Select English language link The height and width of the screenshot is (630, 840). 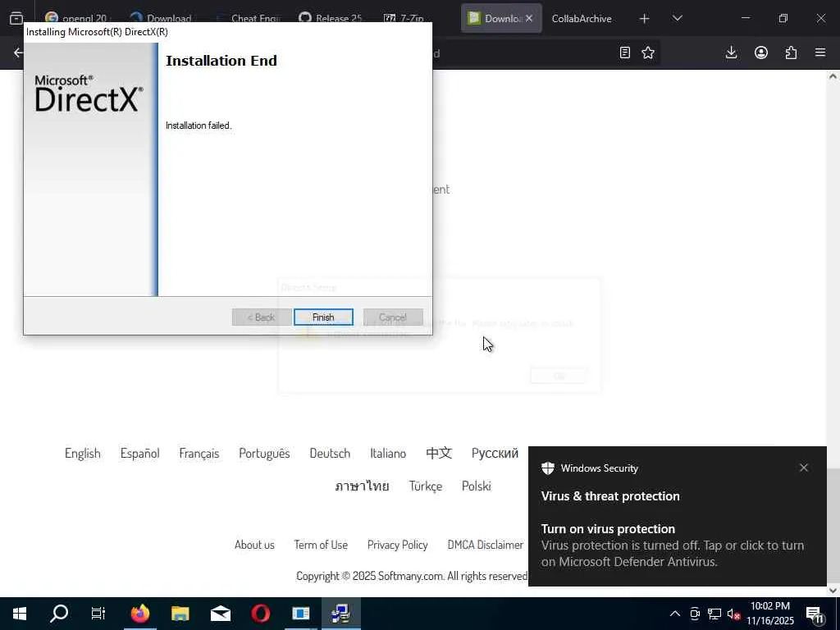(x=83, y=453)
